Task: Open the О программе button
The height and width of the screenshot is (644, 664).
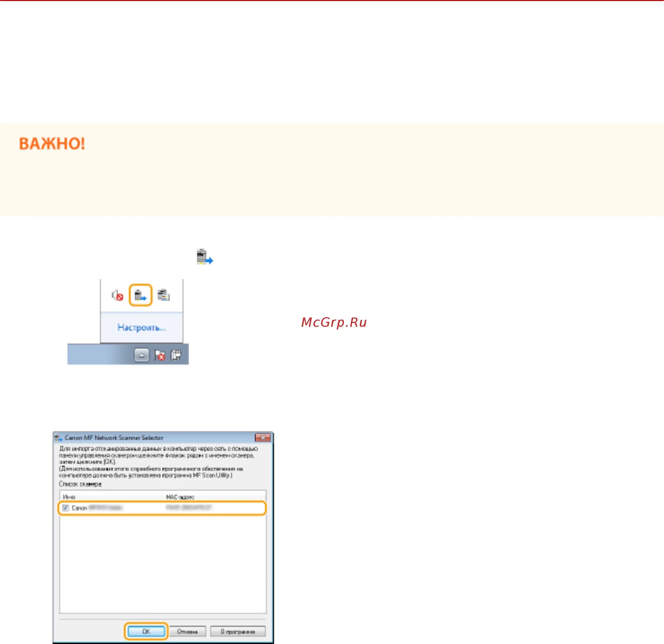Action: coord(238,631)
